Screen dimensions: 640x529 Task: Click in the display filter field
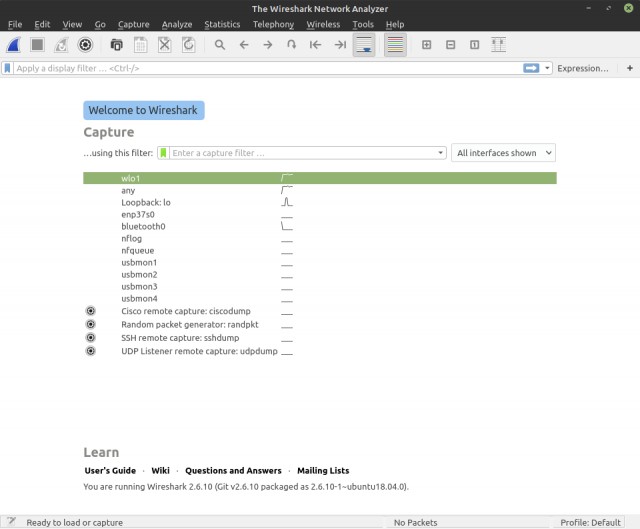pyautogui.click(x=267, y=68)
